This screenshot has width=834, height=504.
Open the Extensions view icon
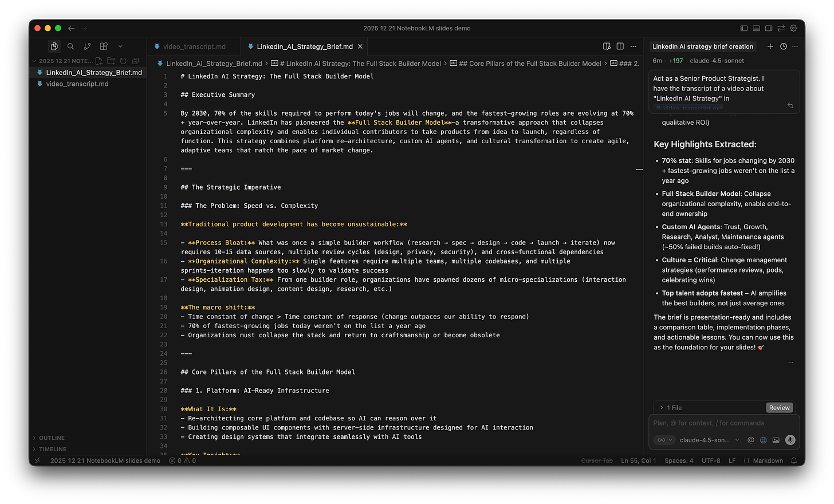(103, 46)
